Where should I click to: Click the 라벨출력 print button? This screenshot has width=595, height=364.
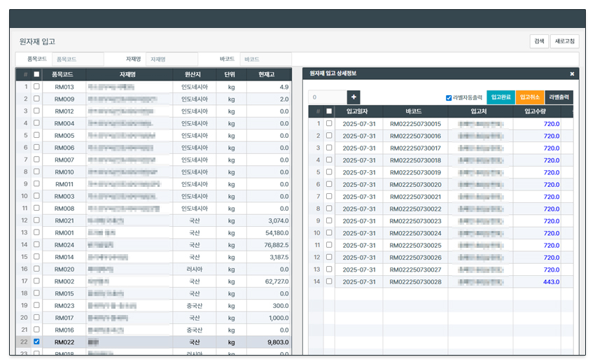(560, 97)
